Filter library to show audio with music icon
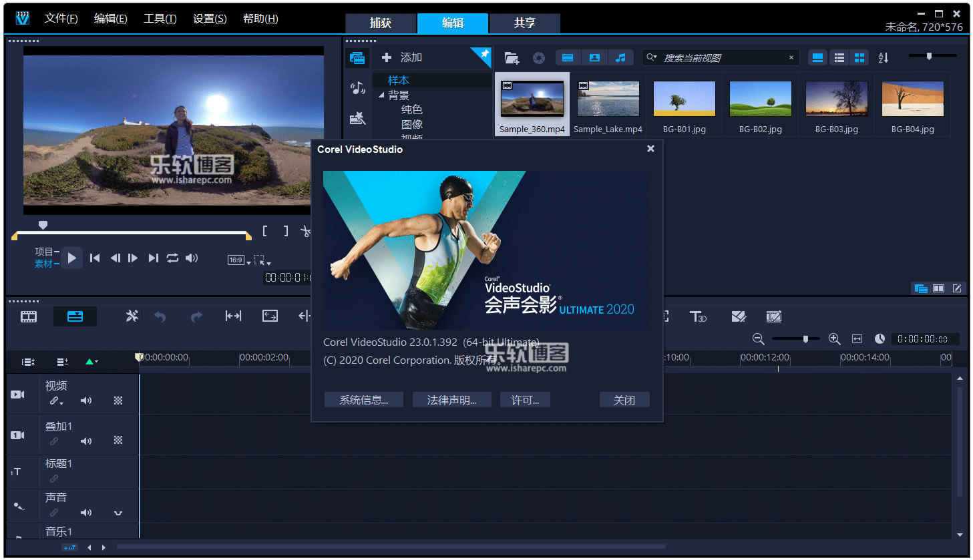Viewport: 973px width, 560px height. click(621, 57)
